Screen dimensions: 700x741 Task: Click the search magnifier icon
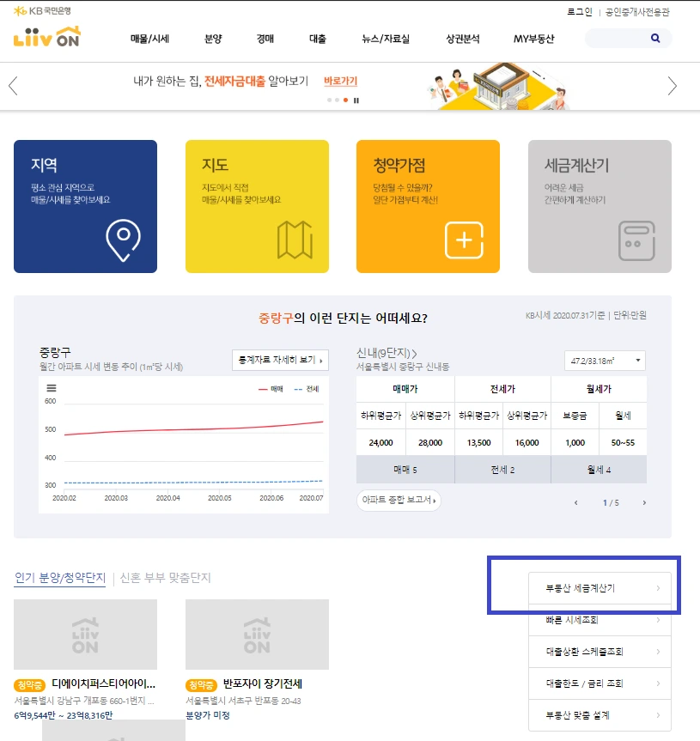tap(655, 38)
